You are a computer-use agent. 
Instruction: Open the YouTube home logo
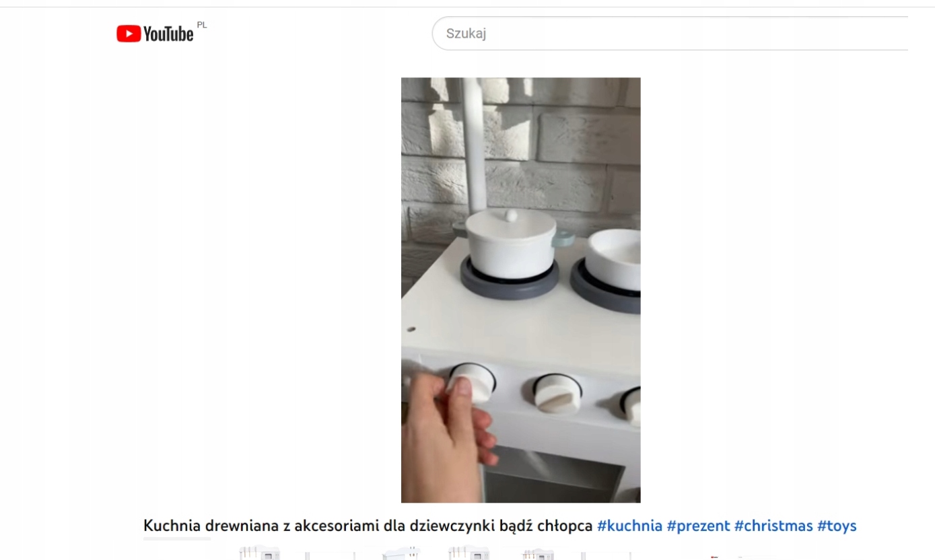click(x=155, y=34)
